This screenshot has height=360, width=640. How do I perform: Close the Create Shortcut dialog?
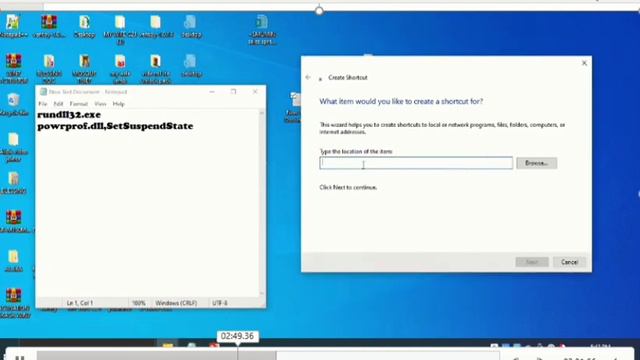click(x=584, y=63)
